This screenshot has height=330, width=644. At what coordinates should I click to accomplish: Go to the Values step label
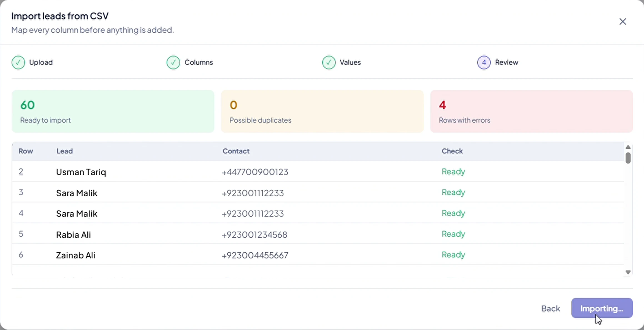tap(350, 62)
